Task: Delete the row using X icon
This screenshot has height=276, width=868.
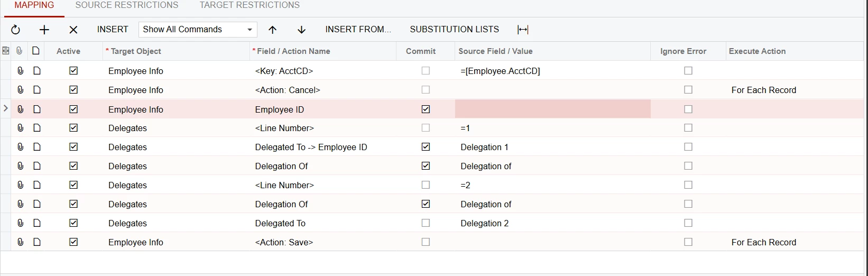Action: click(73, 30)
